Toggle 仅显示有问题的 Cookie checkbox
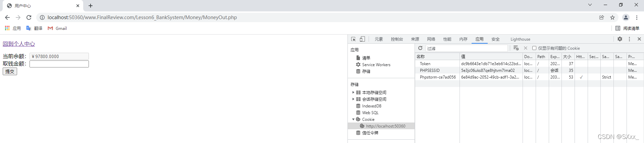Image resolution: width=644 pixels, height=143 pixels. [x=534, y=48]
